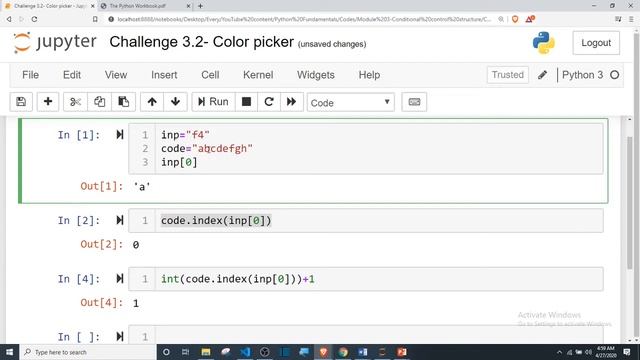Click the Logout button

[x=596, y=43]
